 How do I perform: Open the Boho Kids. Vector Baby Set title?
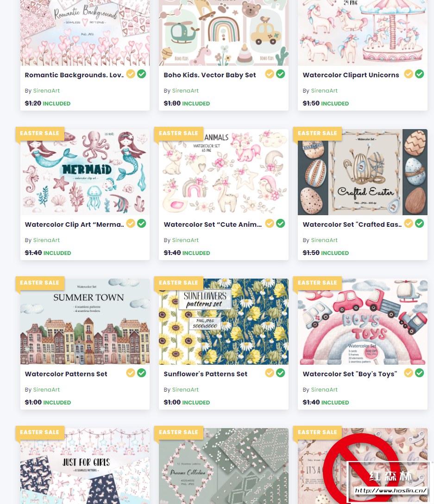pyautogui.click(x=210, y=75)
